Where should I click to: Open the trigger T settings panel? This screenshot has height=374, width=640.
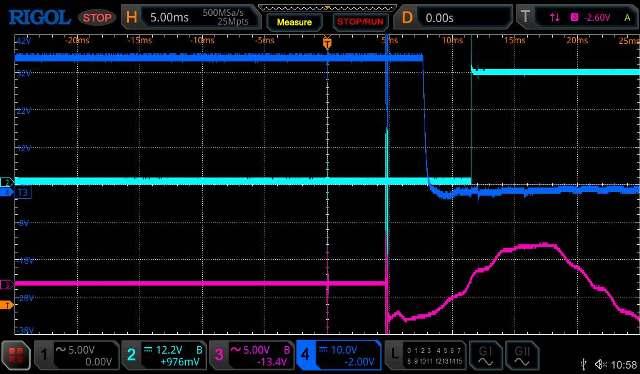577,17
